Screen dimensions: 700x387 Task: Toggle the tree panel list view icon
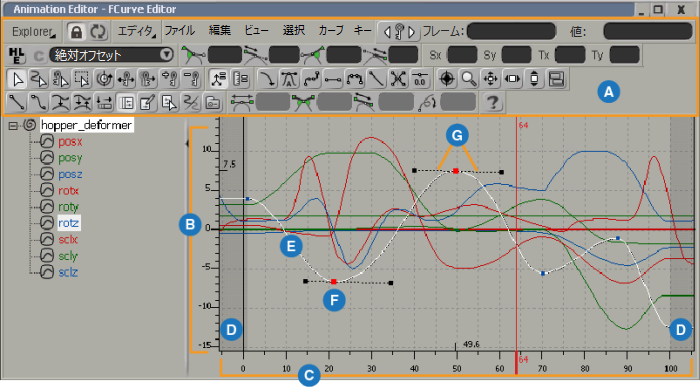[126, 103]
